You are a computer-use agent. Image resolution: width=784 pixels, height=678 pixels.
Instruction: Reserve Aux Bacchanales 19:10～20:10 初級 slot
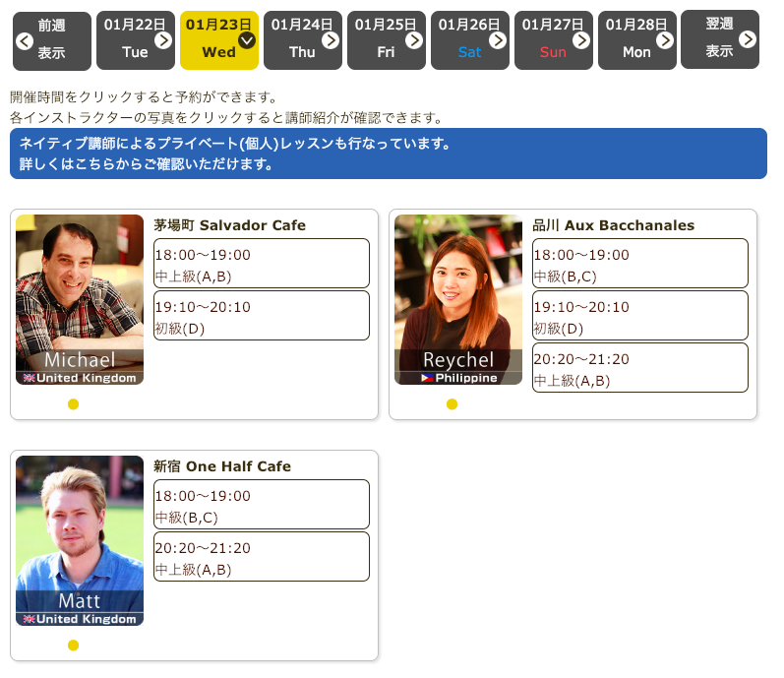639,316
